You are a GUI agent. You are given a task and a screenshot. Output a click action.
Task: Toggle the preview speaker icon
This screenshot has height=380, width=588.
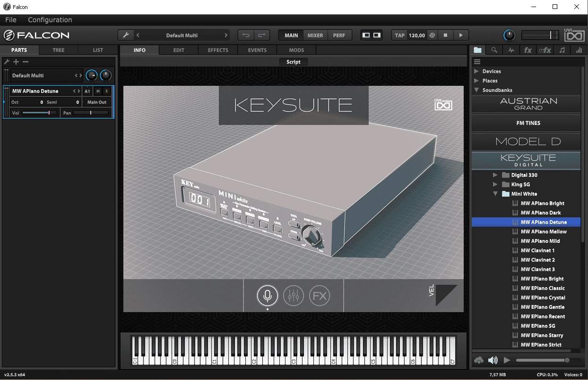493,360
